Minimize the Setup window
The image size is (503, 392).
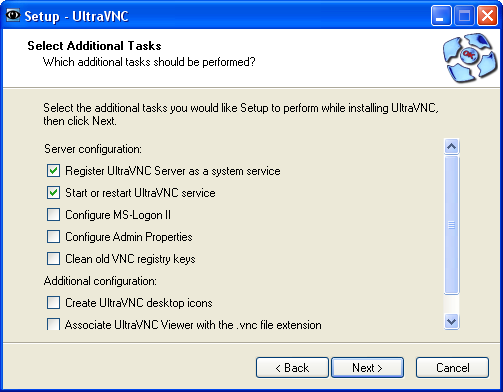pyautogui.click(x=441, y=16)
